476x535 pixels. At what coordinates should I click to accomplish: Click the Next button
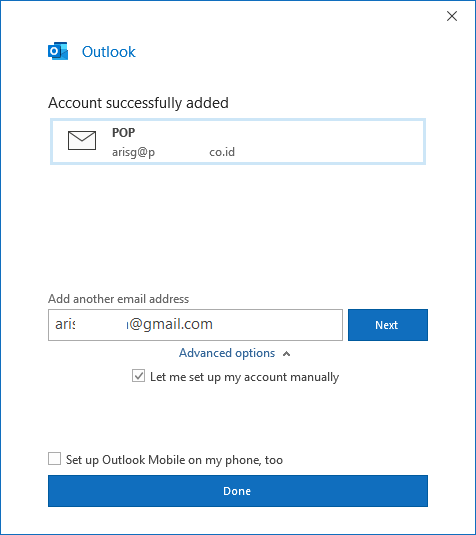coord(388,325)
